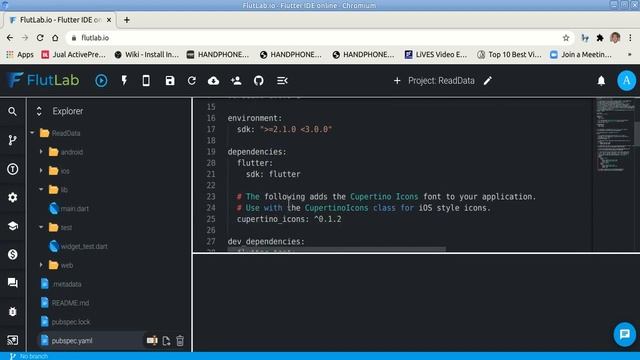The image size is (640, 360).
Task: Open the Wiki - Install In... bookmark
Action: tap(147, 54)
